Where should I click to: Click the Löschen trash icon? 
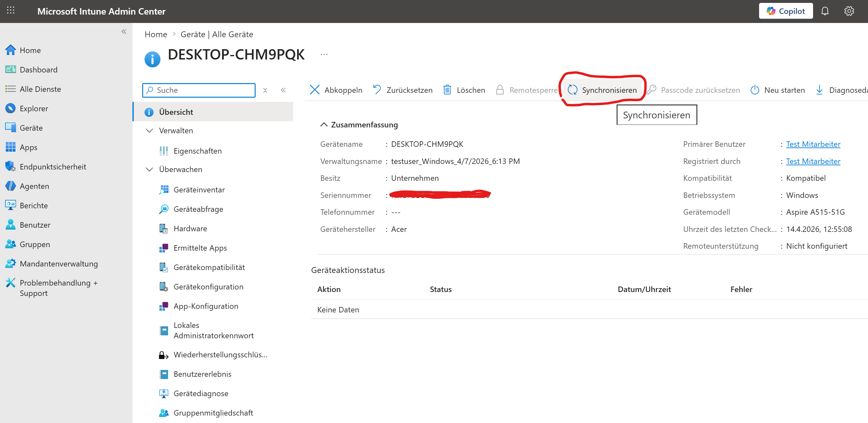(x=447, y=90)
